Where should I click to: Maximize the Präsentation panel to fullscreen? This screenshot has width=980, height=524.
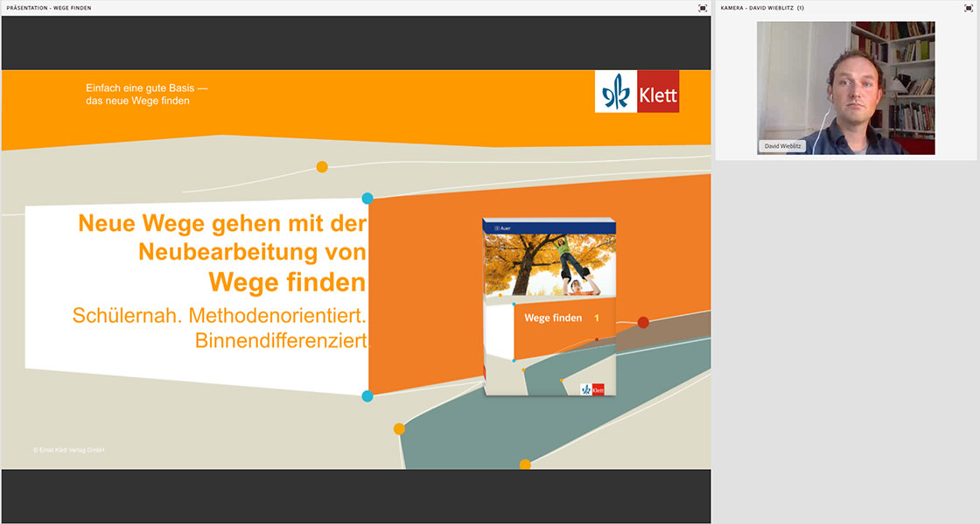(703, 8)
